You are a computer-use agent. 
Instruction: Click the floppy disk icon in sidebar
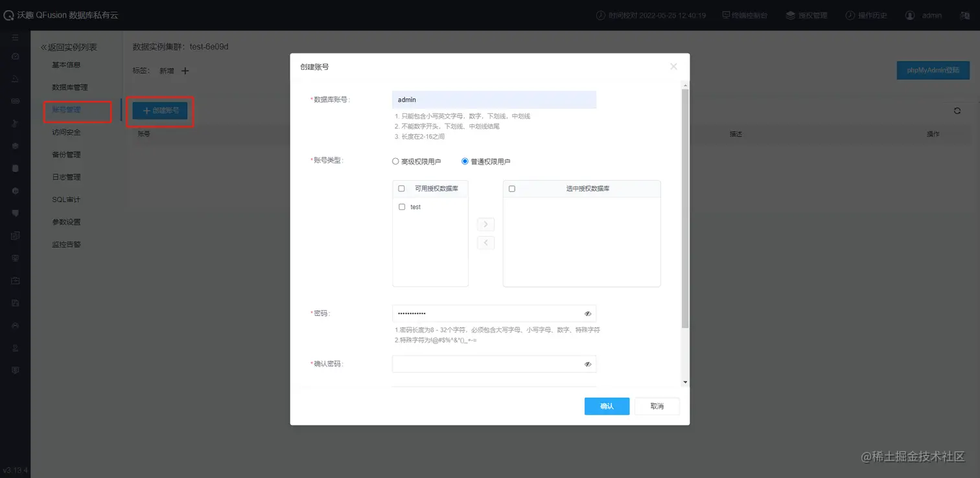[15, 303]
